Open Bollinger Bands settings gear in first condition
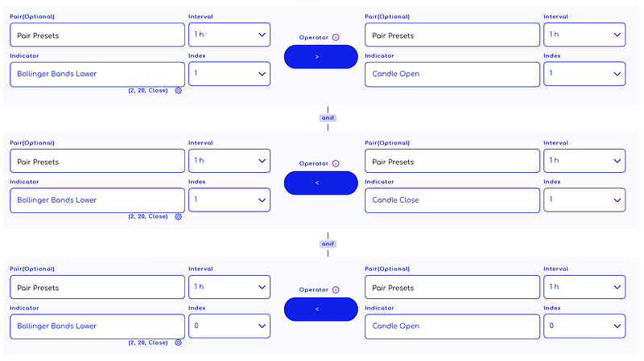This screenshot has width=644, height=361. [x=178, y=90]
